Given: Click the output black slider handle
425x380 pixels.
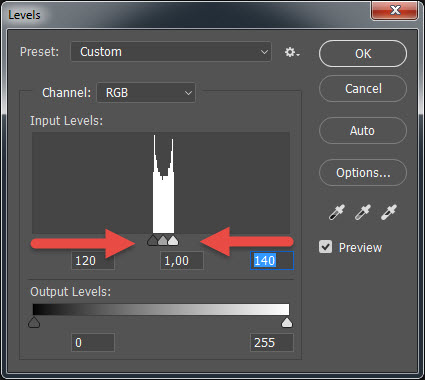Looking at the screenshot, I should click(34, 322).
